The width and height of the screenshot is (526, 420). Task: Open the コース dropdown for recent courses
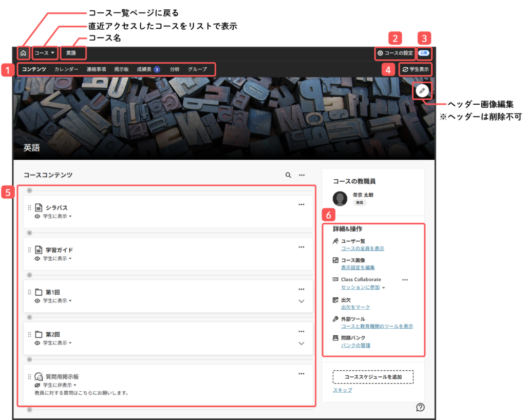click(44, 53)
